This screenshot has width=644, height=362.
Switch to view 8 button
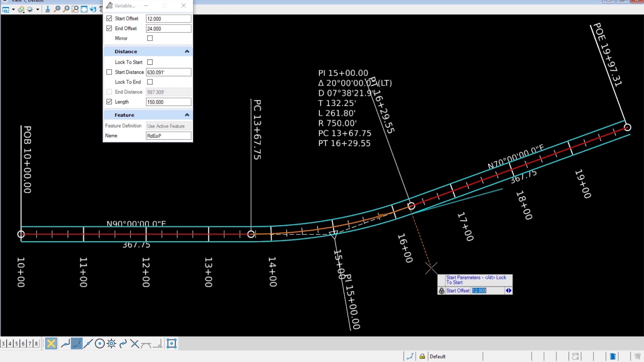[x=36, y=344]
